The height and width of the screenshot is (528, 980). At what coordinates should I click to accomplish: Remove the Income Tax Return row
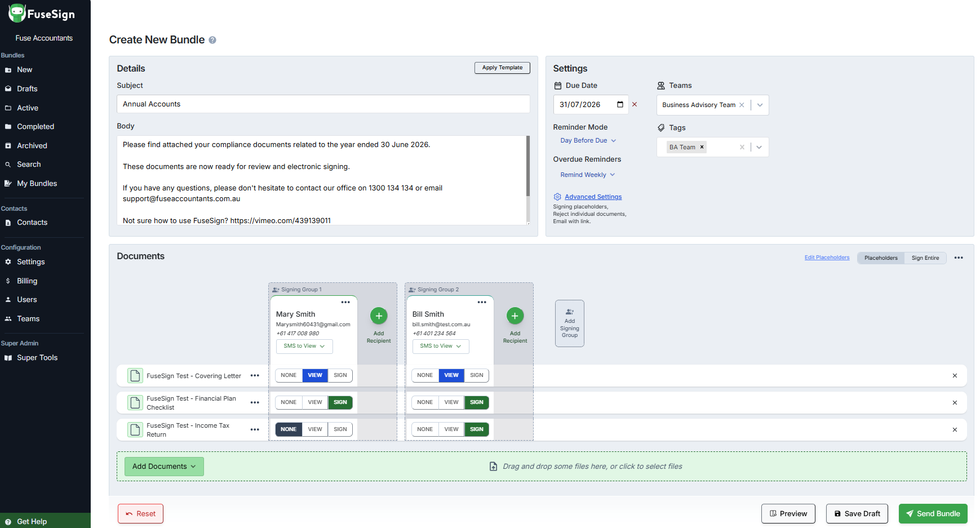[955, 430]
